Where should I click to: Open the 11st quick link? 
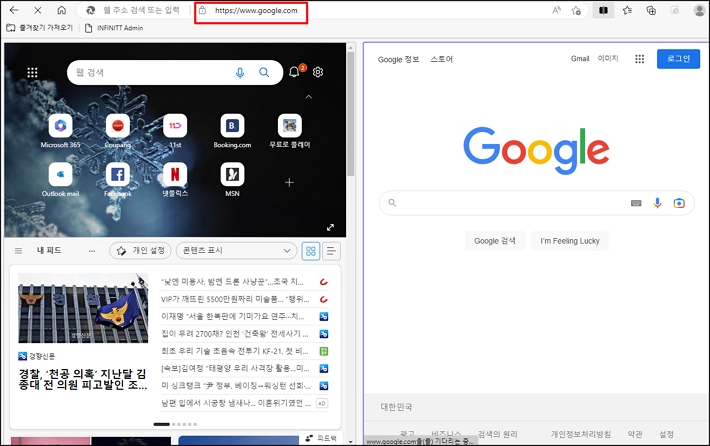click(175, 131)
